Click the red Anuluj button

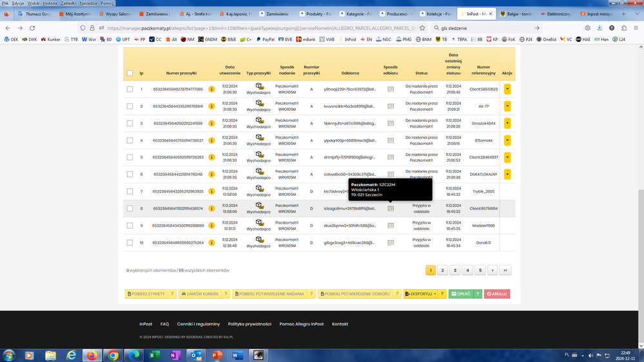tap(497, 294)
